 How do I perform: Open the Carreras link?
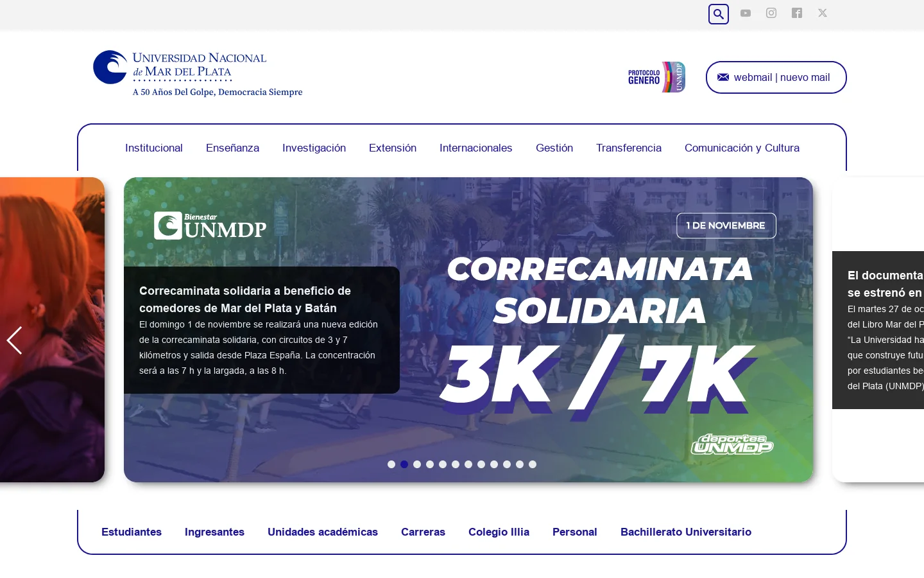423,532
